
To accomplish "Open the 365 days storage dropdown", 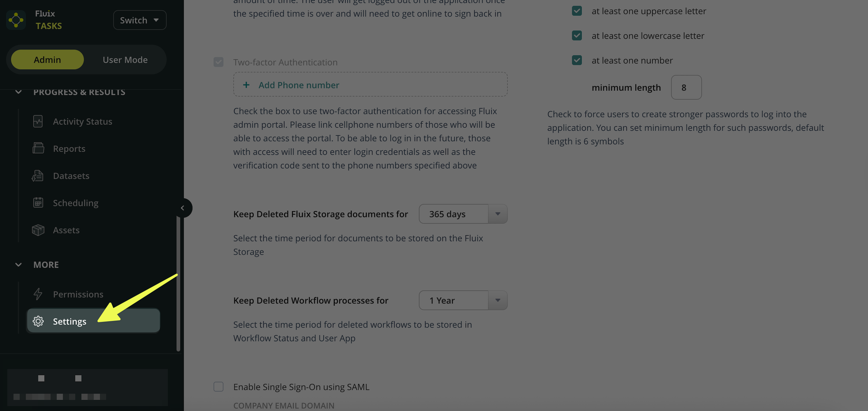I will (463, 214).
